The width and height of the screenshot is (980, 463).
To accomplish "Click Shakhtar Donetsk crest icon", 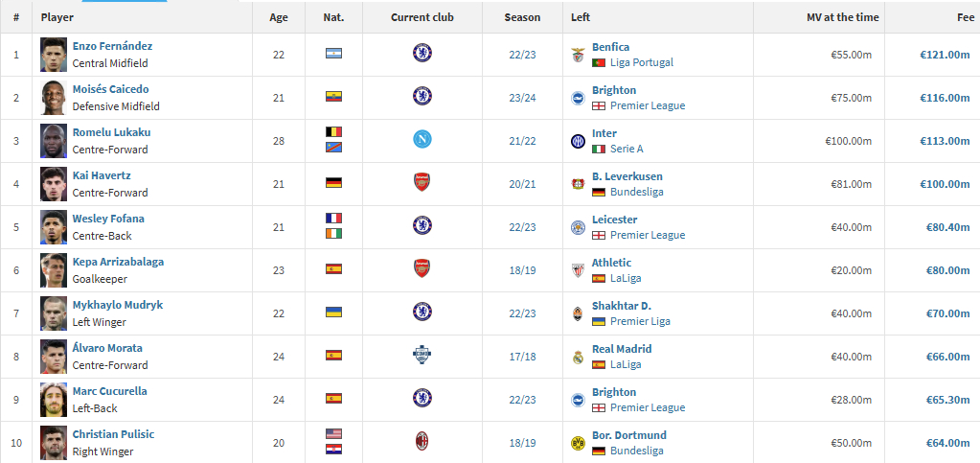I will (x=578, y=314).
